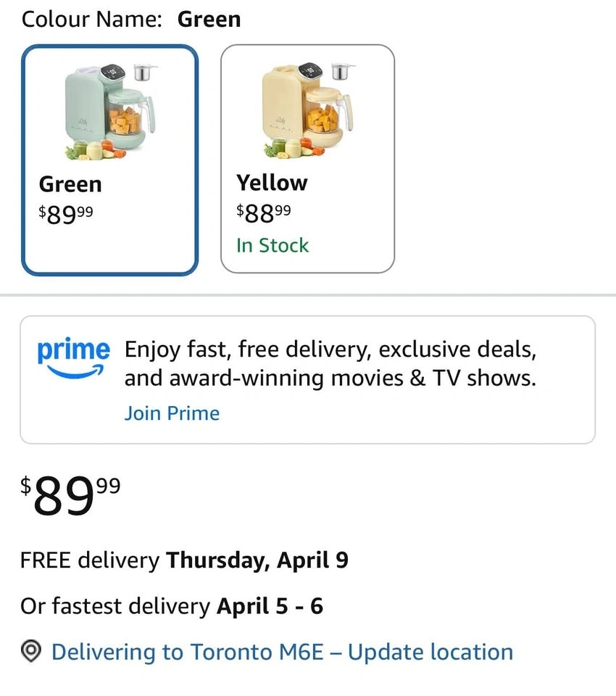Select the Green label in the colour card

tap(70, 184)
